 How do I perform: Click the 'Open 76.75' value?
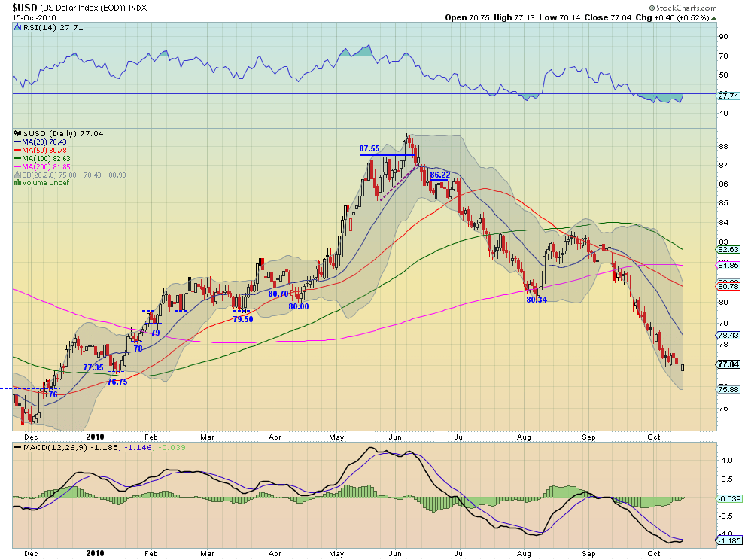pyautogui.click(x=467, y=17)
